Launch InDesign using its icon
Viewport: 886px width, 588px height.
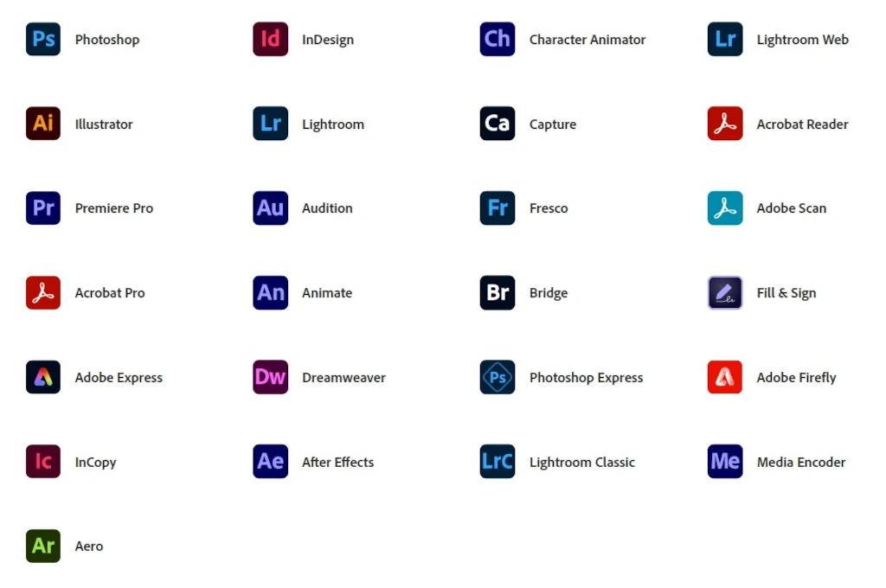[x=269, y=39]
